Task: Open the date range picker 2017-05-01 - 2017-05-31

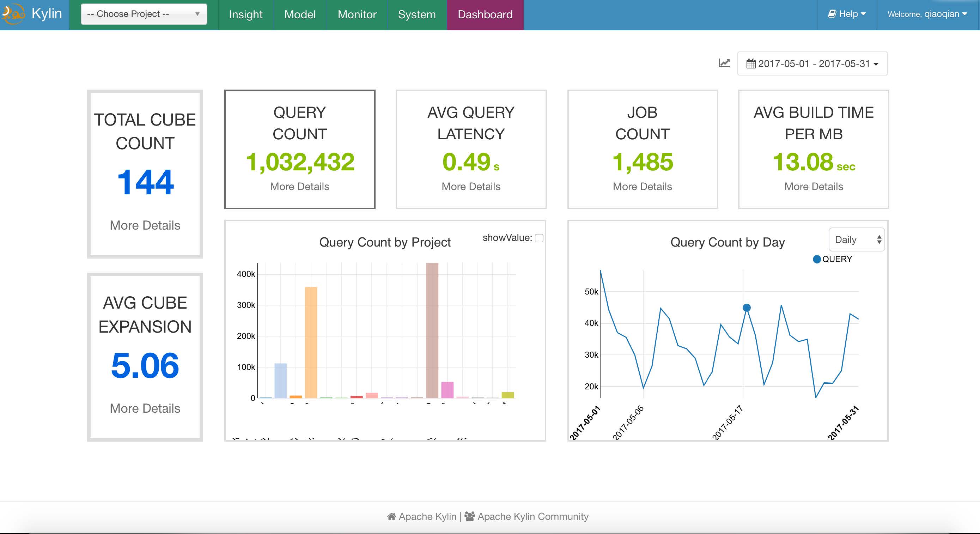Action: (812, 63)
